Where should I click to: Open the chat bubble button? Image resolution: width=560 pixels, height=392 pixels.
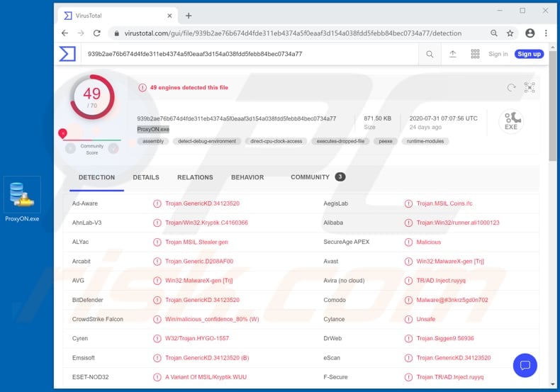click(525, 365)
